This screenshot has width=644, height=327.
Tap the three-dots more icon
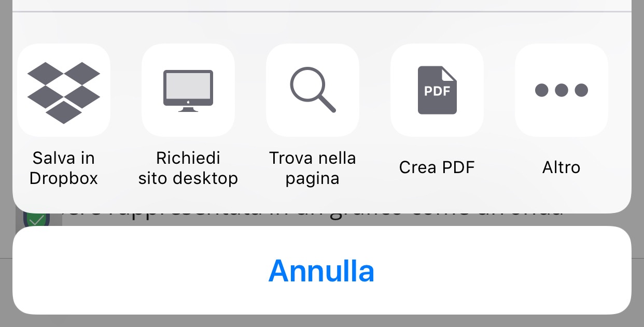click(562, 90)
